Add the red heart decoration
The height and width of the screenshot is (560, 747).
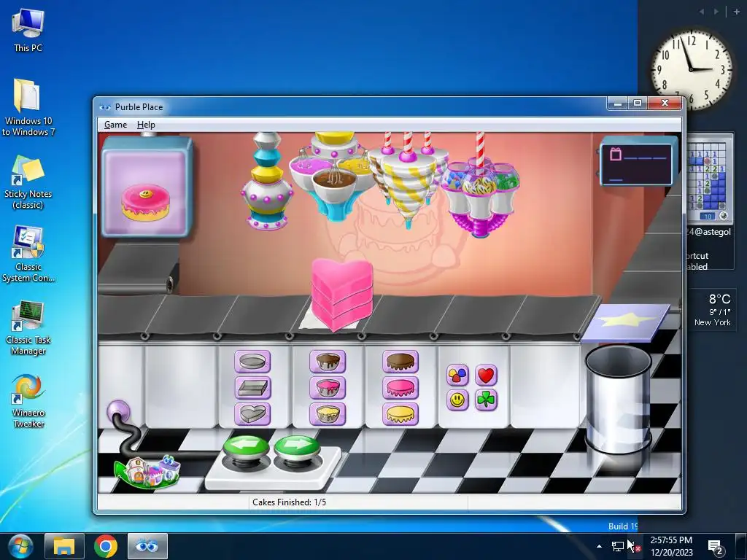pyautogui.click(x=486, y=376)
